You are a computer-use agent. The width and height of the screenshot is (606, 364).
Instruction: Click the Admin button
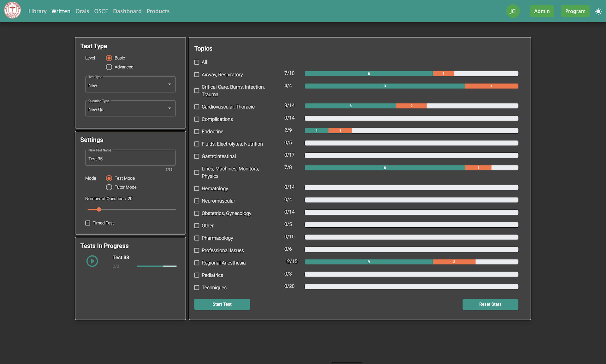(542, 11)
